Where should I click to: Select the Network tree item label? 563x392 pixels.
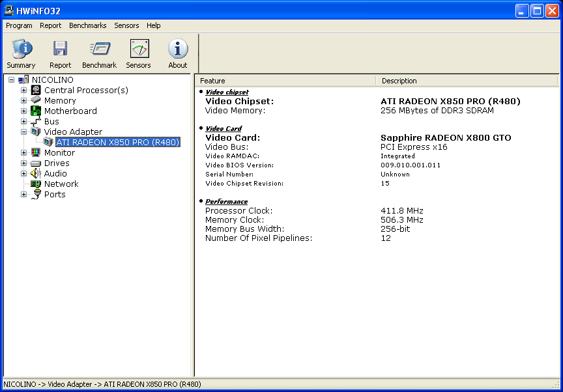click(x=61, y=184)
